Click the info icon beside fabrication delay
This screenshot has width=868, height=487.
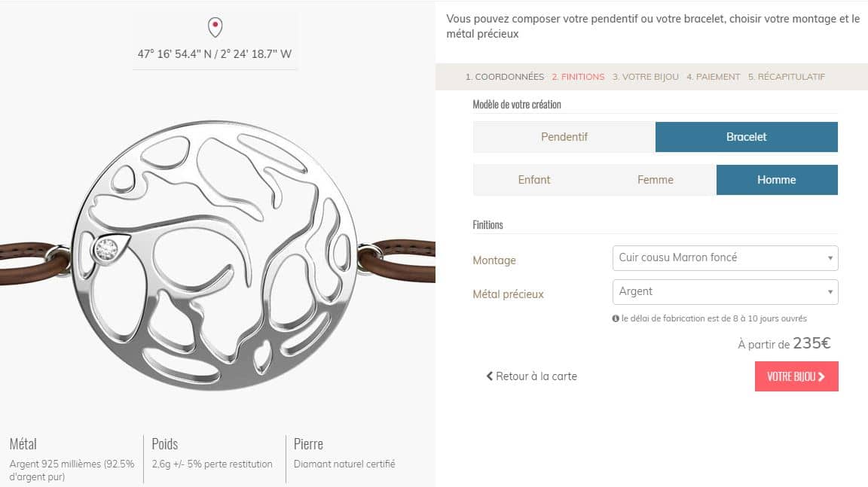[x=616, y=319]
